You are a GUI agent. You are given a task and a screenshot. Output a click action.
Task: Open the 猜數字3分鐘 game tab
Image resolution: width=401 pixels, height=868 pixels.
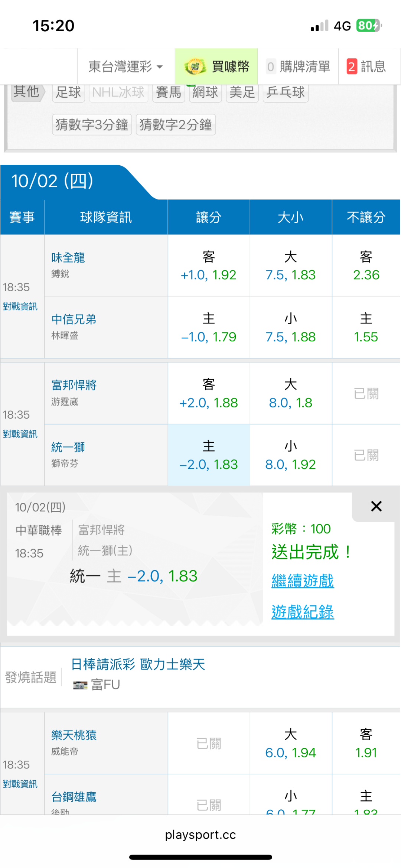pos(92,124)
